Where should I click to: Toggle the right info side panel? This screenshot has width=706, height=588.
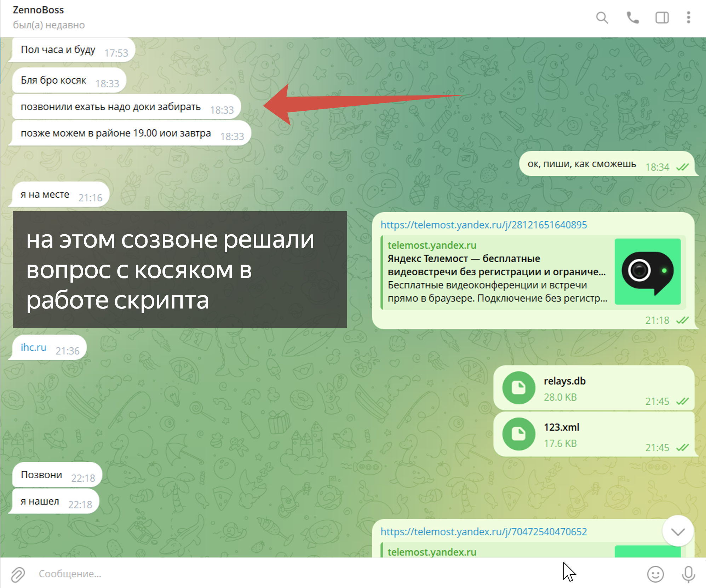(662, 18)
